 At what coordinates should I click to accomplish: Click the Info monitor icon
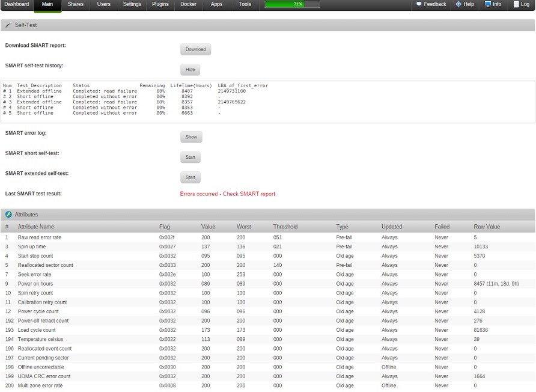pos(488,4)
